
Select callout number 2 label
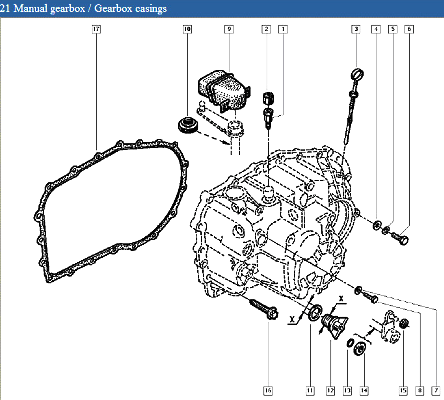tap(266, 29)
